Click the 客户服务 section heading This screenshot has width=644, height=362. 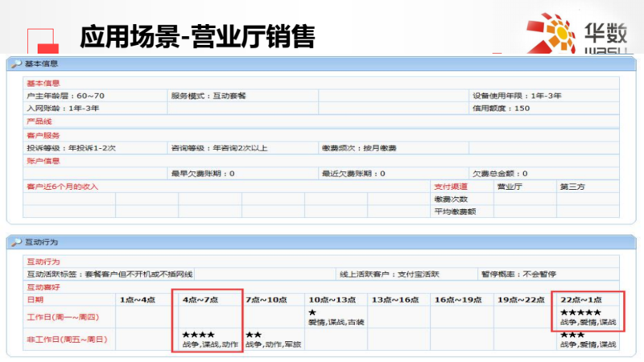[43, 135]
